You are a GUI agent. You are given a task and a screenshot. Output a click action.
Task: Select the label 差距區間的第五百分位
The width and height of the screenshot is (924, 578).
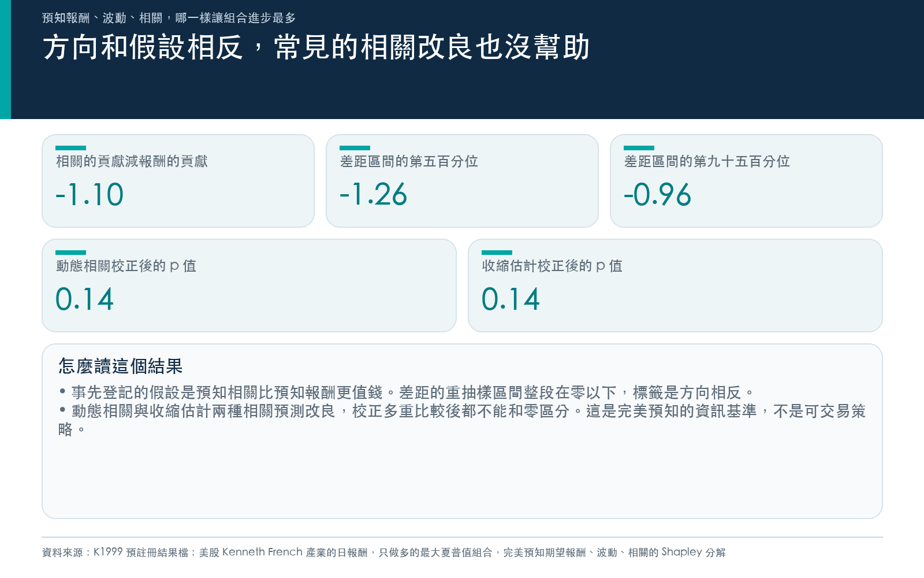pyautogui.click(x=409, y=161)
